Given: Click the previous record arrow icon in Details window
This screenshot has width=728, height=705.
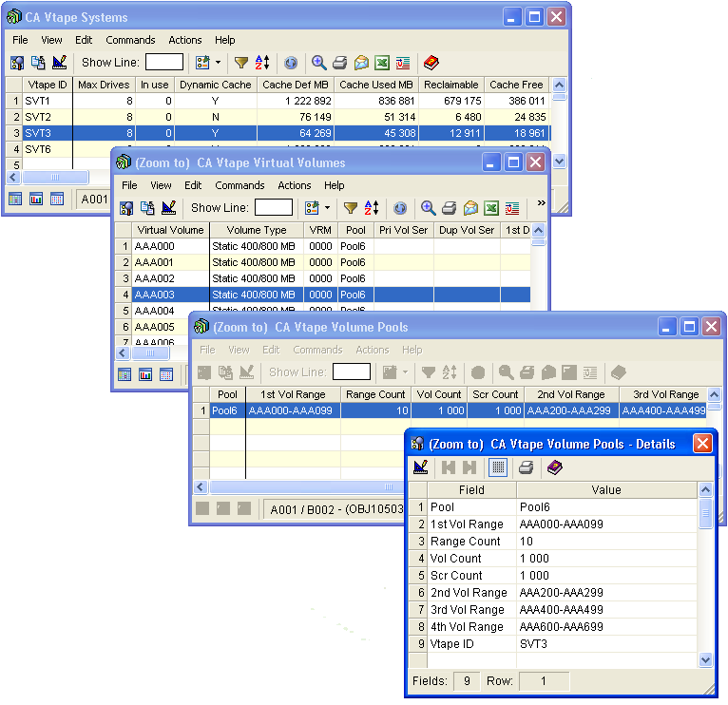Looking at the screenshot, I should [449, 467].
